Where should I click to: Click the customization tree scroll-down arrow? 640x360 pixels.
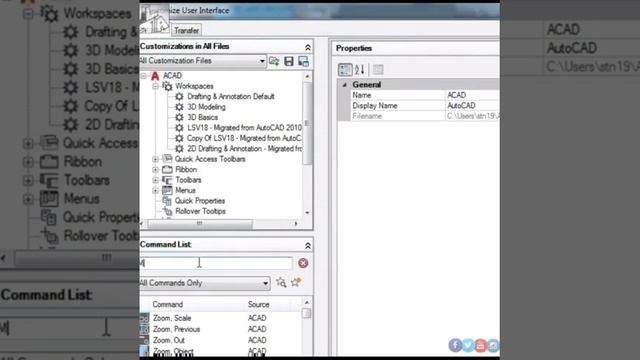pyautogui.click(x=307, y=213)
